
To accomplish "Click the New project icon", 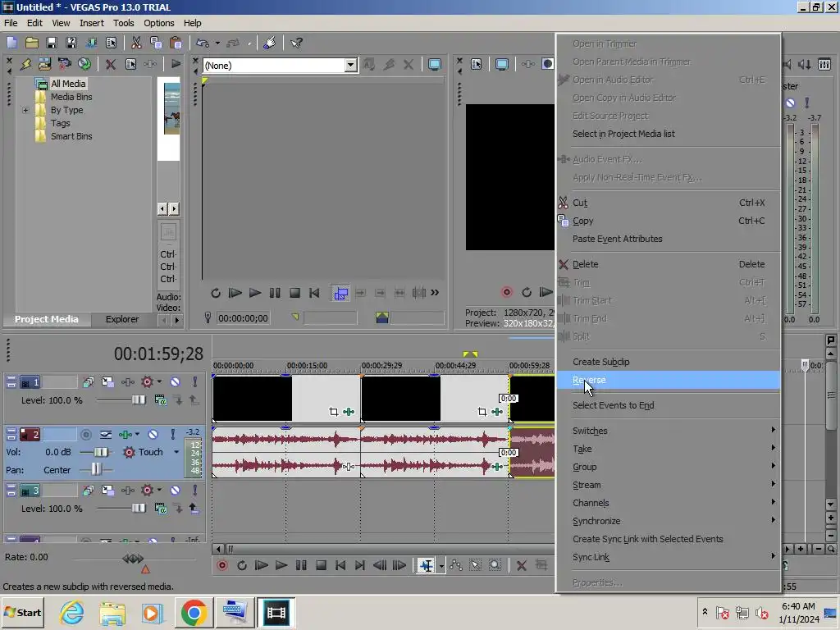I will tap(11, 43).
